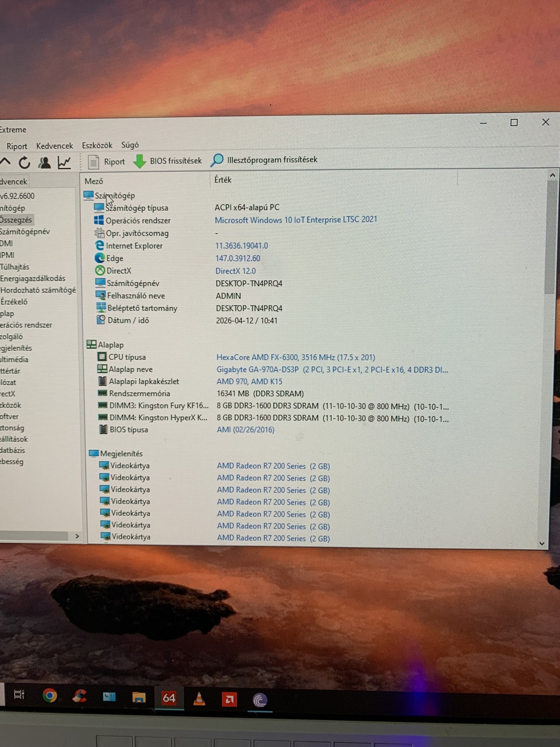Select Hordozható számítógép in the tree
This screenshot has width=560, height=747.
38,290
